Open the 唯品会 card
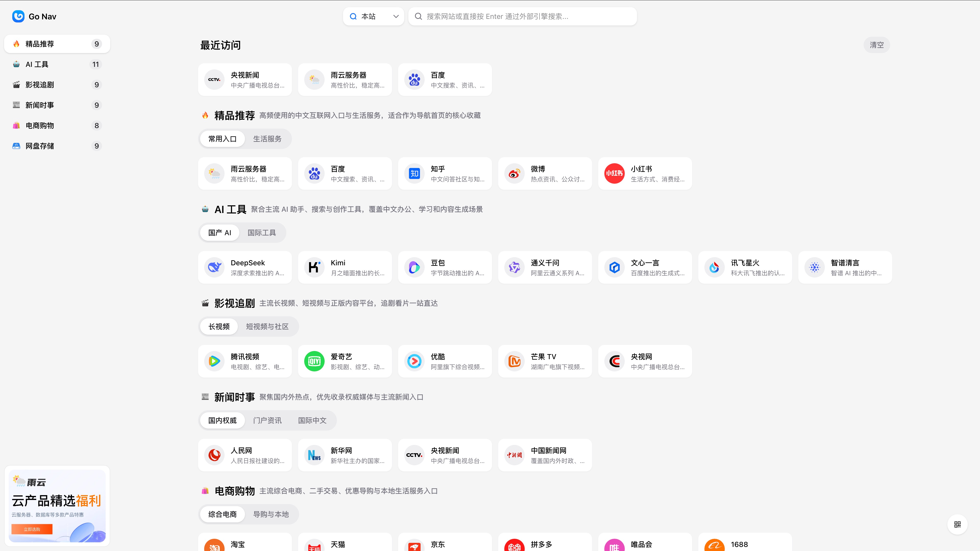Image resolution: width=980 pixels, height=551 pixels. (645, 542)
